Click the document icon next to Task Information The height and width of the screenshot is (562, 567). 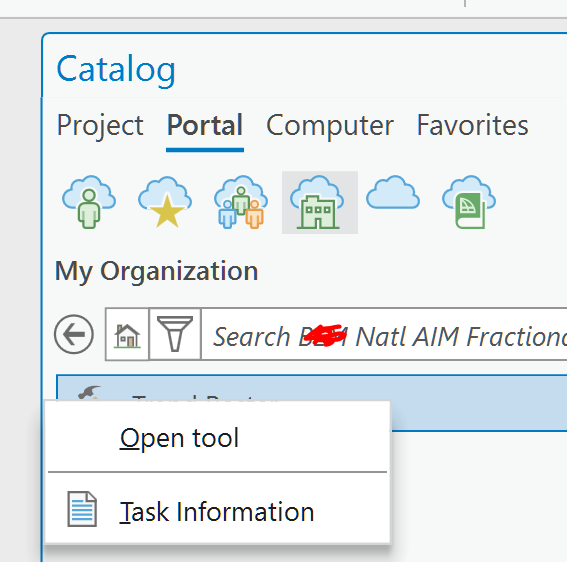(82, 509)
